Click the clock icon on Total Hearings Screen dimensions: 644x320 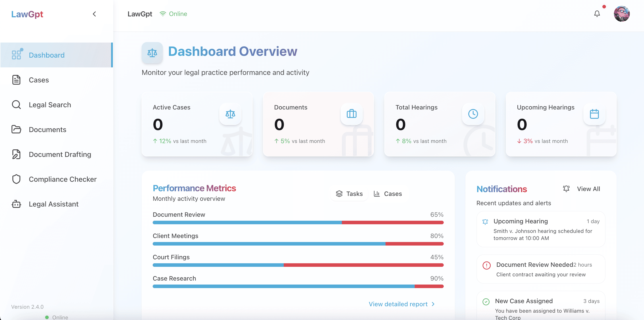[473, 114]
